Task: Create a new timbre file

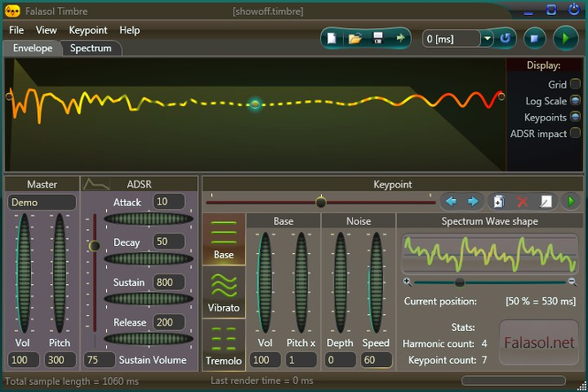Action: [332, 38]
